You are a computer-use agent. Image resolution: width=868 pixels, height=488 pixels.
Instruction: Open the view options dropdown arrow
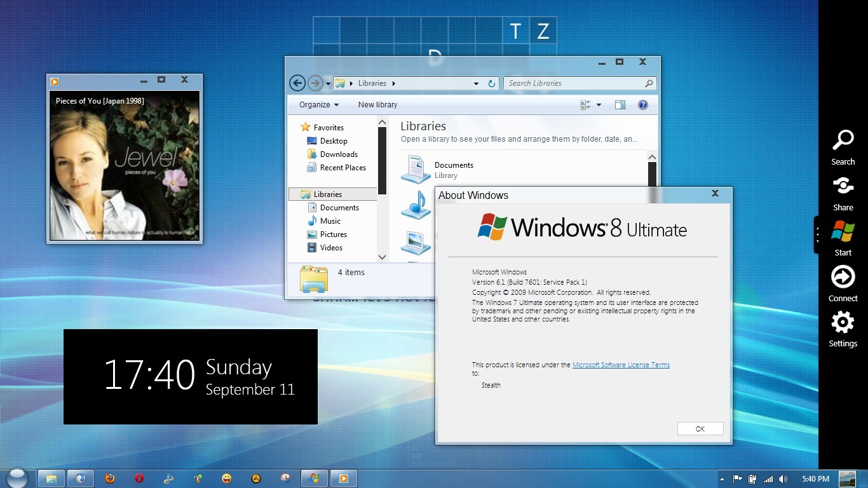pyautogui.click(x=599, y=105)
